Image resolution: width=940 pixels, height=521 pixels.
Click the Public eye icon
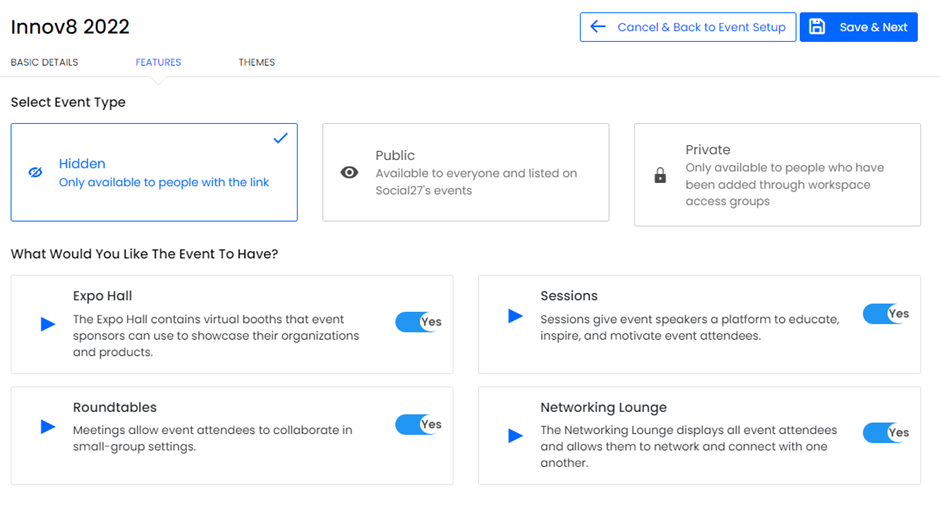pyautogui.click(x=349, y=173)
